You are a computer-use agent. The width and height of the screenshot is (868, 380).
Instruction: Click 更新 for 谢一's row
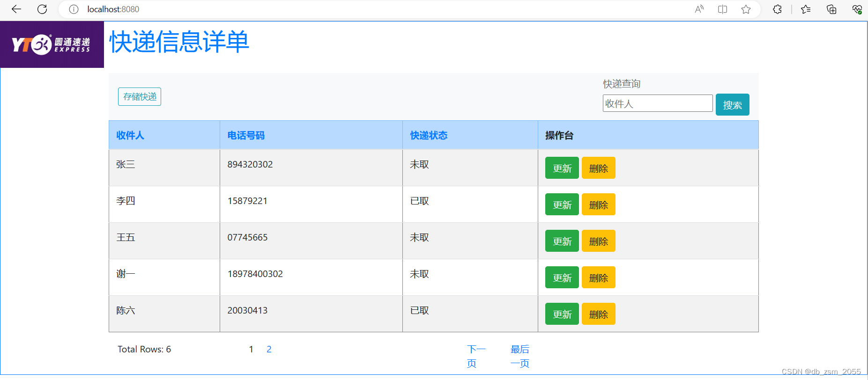[562, 278]
